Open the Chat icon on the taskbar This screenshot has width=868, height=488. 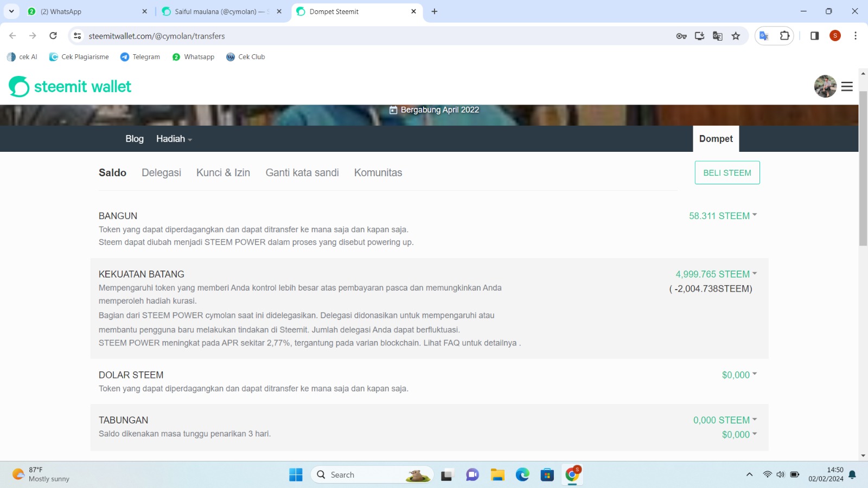[473, 475]
